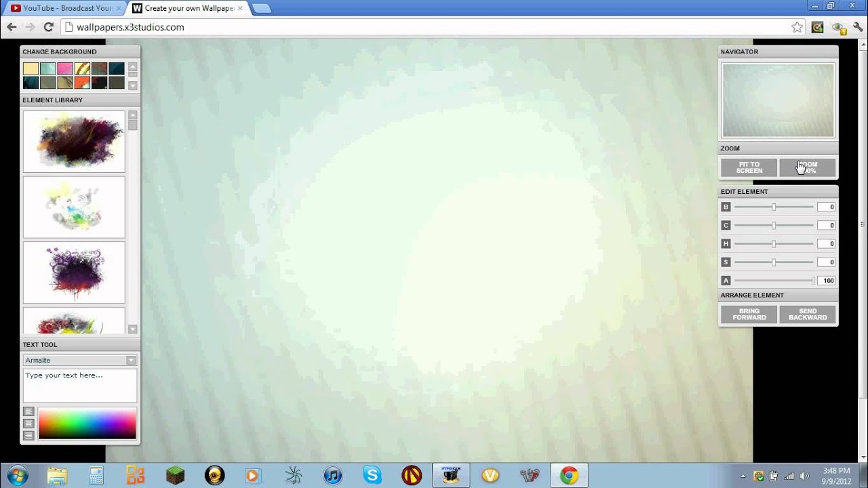Click element library scroll up arrow
This screenshot has height=488, width=868.
pyautogui.click(x=133, y=115)
